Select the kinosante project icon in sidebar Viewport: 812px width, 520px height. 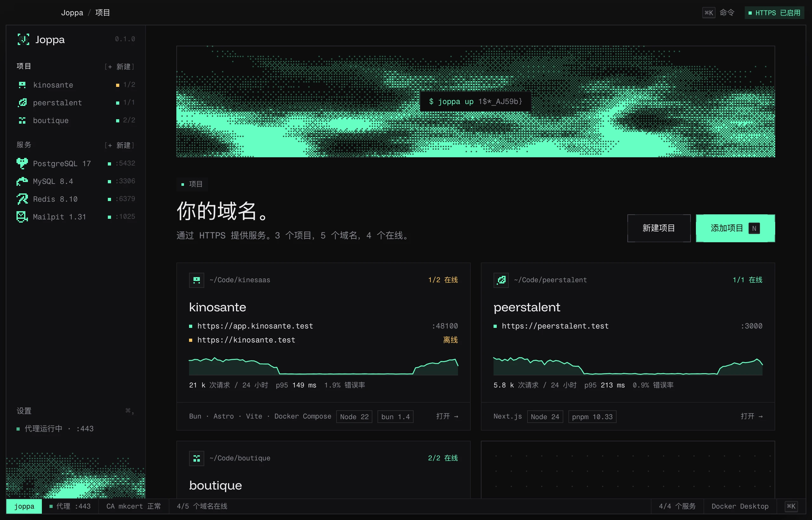pyautogui.click(x=22, y=85)
